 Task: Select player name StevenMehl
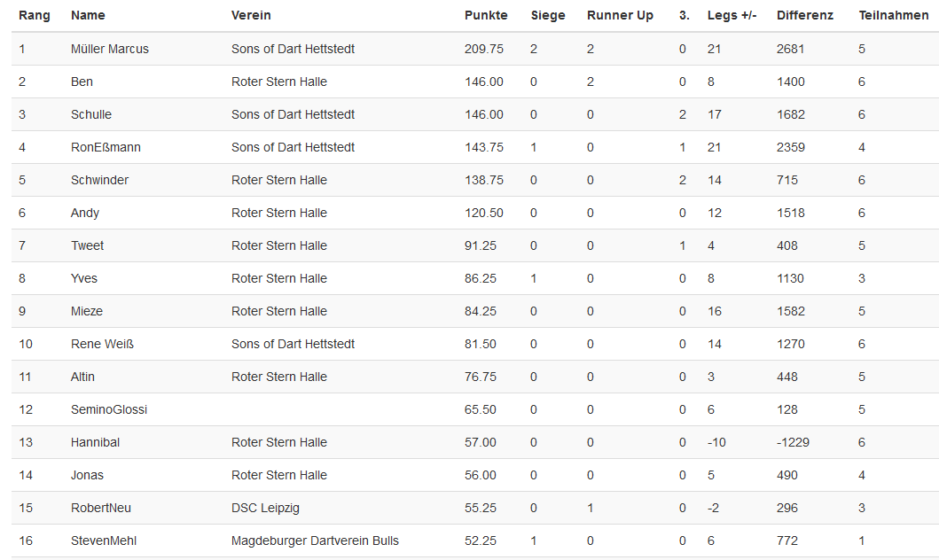pos(104,541)
